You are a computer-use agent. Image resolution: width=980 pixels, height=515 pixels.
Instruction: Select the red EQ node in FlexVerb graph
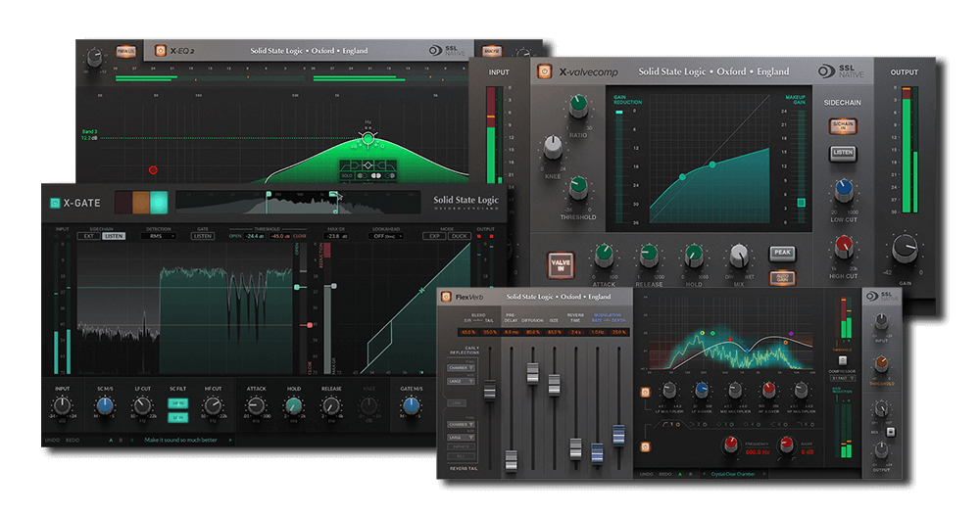(729, 339)
